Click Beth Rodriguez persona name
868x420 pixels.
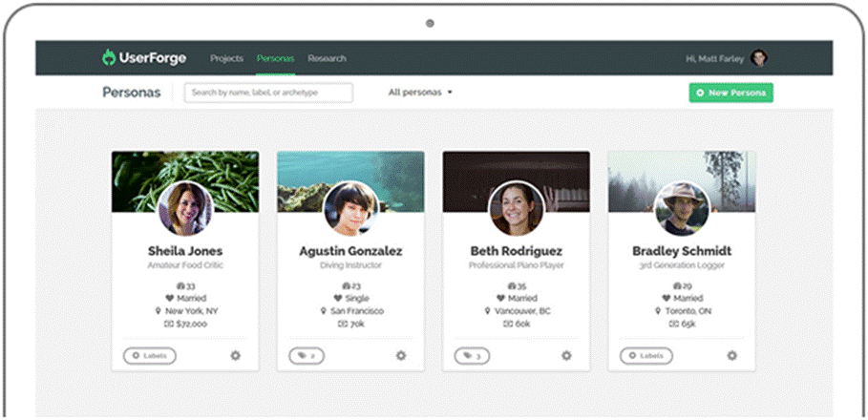pyautogui.click(x=516, y=251)
